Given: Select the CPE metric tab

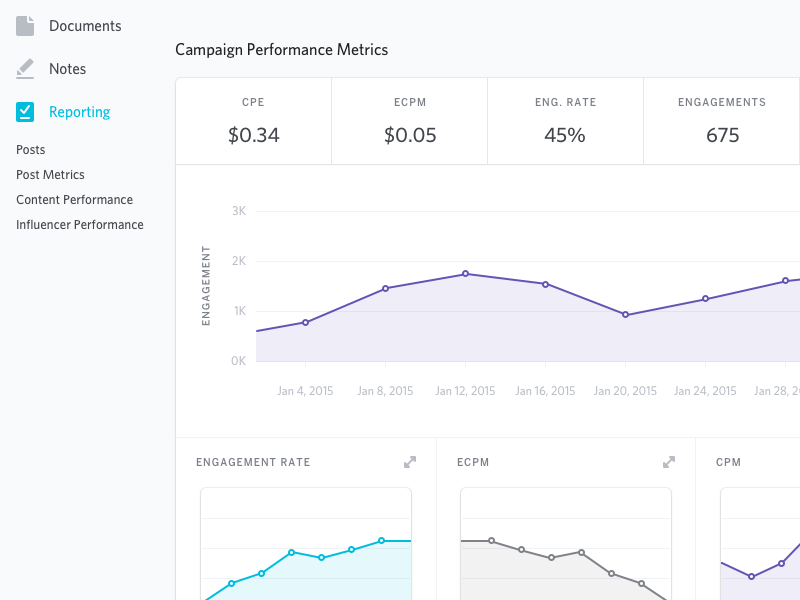Looking at the screenshot, I should 253,121.
